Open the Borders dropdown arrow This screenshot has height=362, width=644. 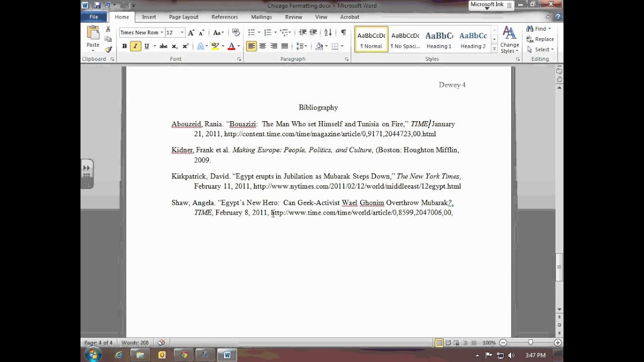pyautogui.click(x=341, y=46)
